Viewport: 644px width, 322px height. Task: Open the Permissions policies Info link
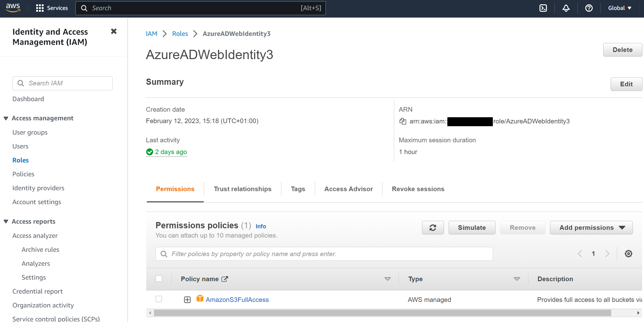pyautogui.click(x=261, y=226)
